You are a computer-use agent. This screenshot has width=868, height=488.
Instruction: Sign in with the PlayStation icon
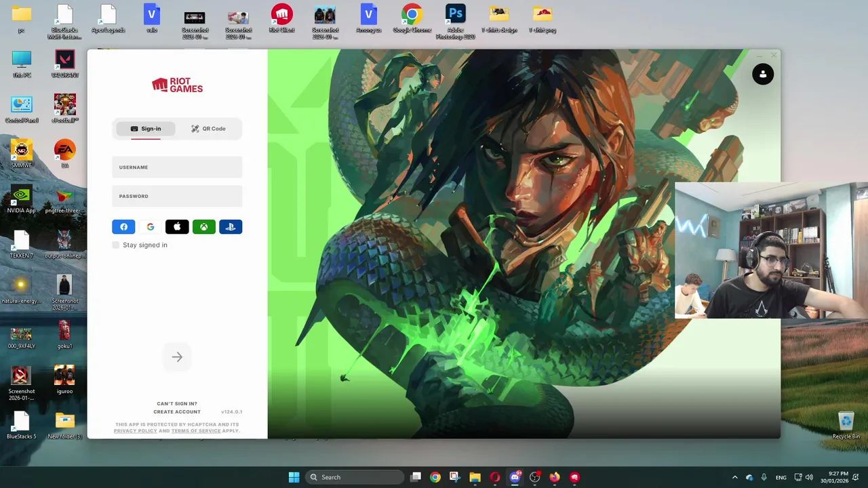(231, 227)
